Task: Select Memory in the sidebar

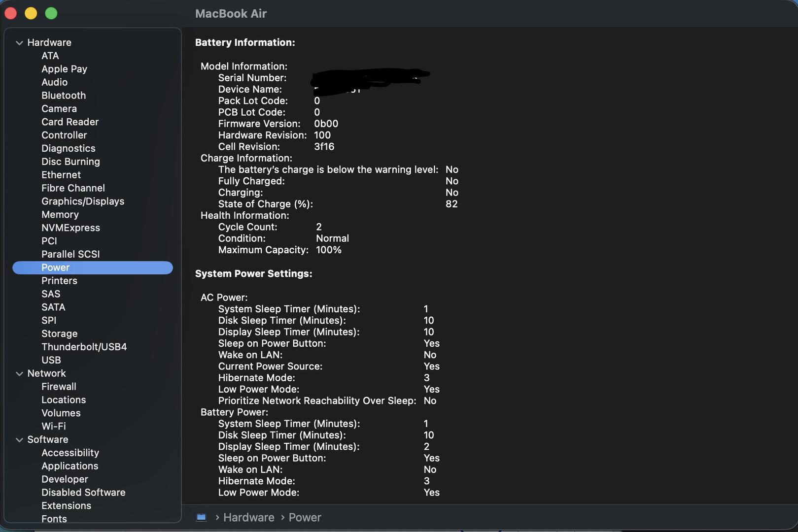Action: pos(60,215)
